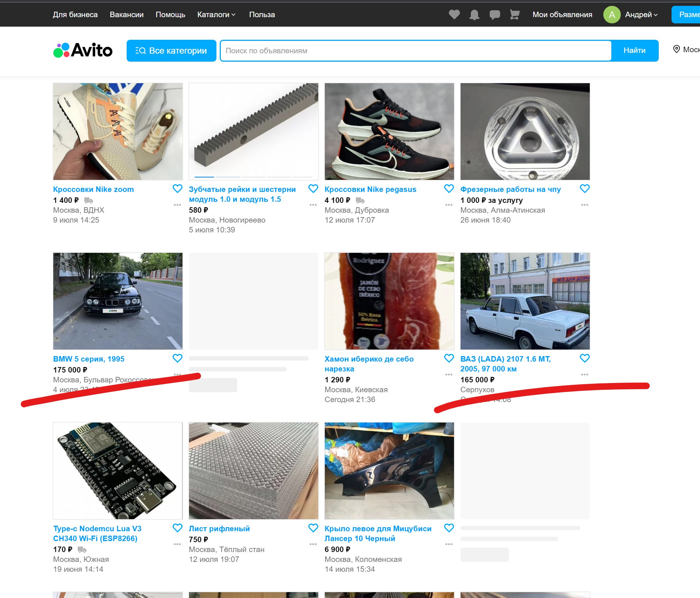The height and width of the screenshot is (598, 700).
Task: Click the Найти search button
Action: [x=635, y=50]
